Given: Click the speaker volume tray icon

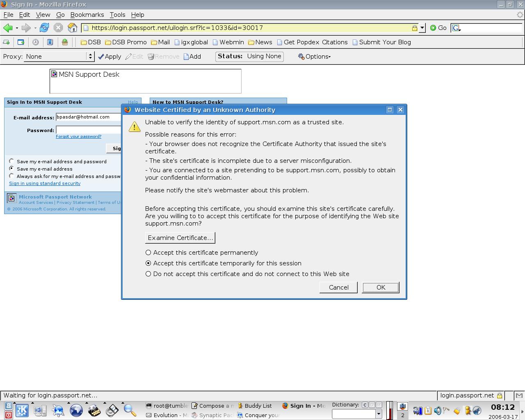Looking at the screenshot, I should point(437,410).
